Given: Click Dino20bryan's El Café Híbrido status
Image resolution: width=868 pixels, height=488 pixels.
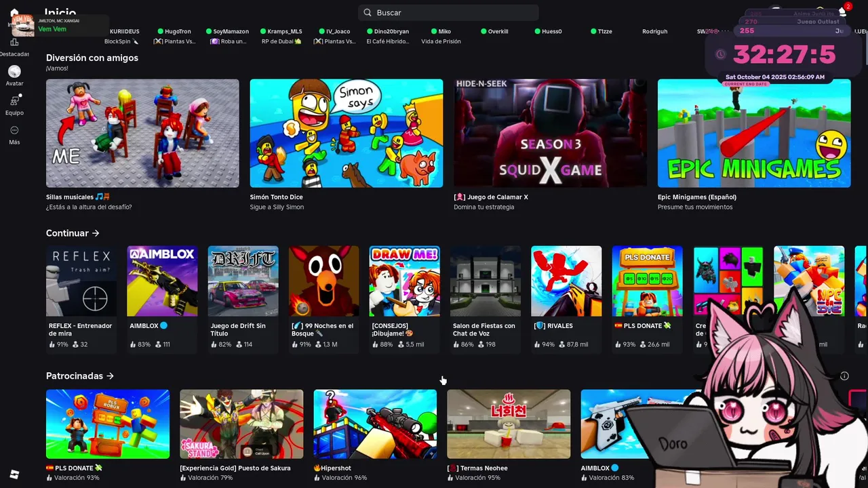Looking at the screenshot, I should [x=388, y=41].
